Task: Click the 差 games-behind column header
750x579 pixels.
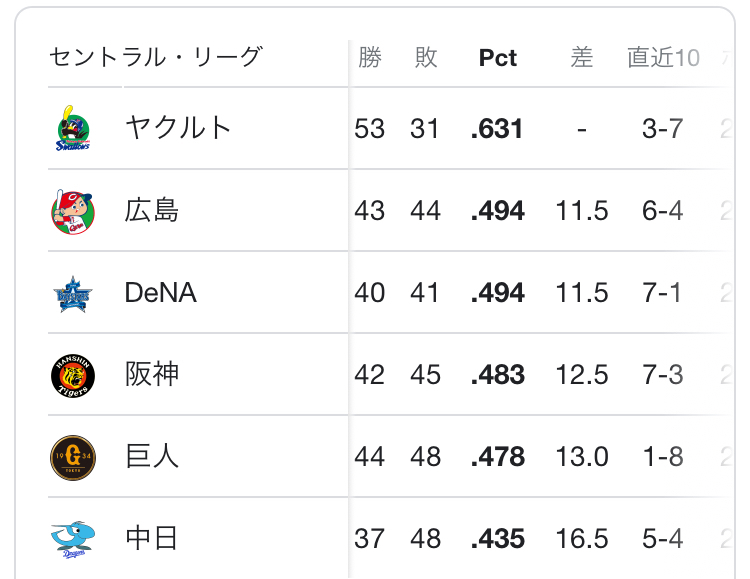Action: tap(582, 58)
